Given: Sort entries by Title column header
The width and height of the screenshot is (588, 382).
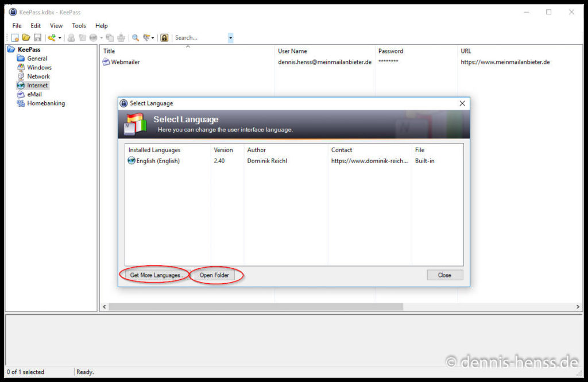Looking at the screenshot, I should coord(188,51).
